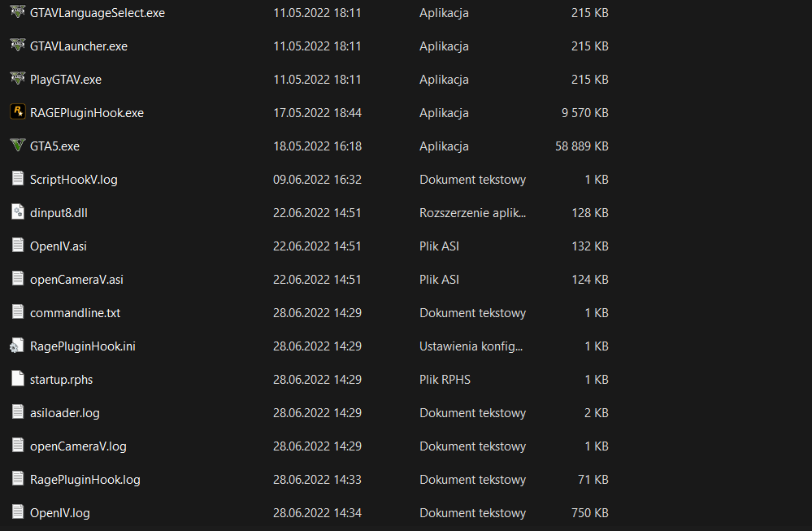The image size is (812, 531).
Task: Click the size value 71 KB
Action: tap(593, 480)
